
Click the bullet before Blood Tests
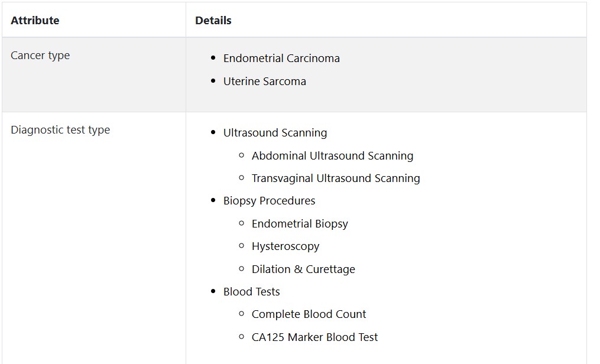click(213, 291)
